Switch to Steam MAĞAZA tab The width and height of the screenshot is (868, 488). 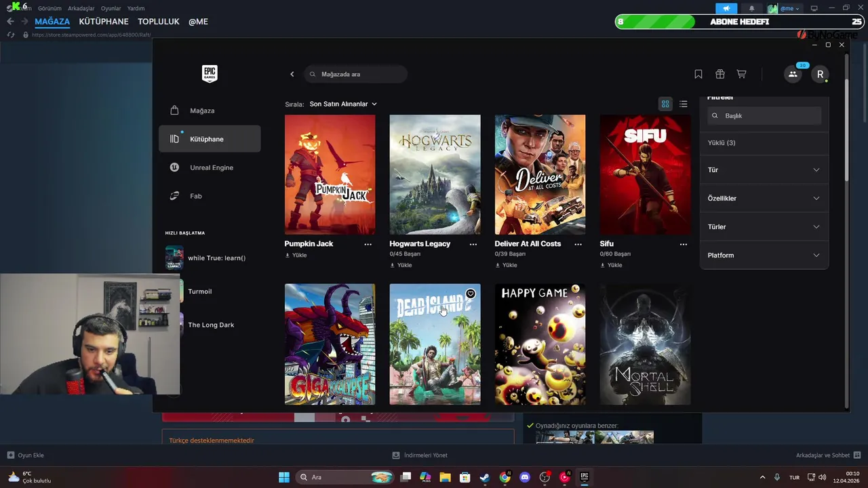tap(52, 22)
